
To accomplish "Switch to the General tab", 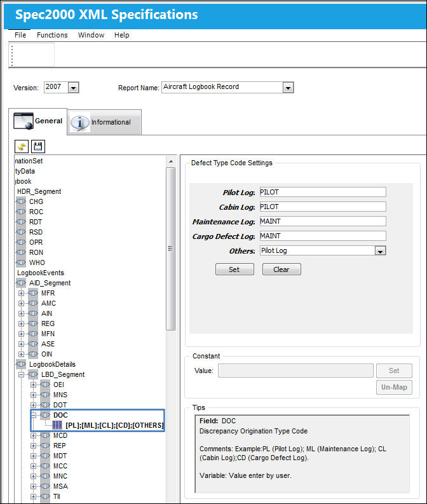I will click(38, 121).
